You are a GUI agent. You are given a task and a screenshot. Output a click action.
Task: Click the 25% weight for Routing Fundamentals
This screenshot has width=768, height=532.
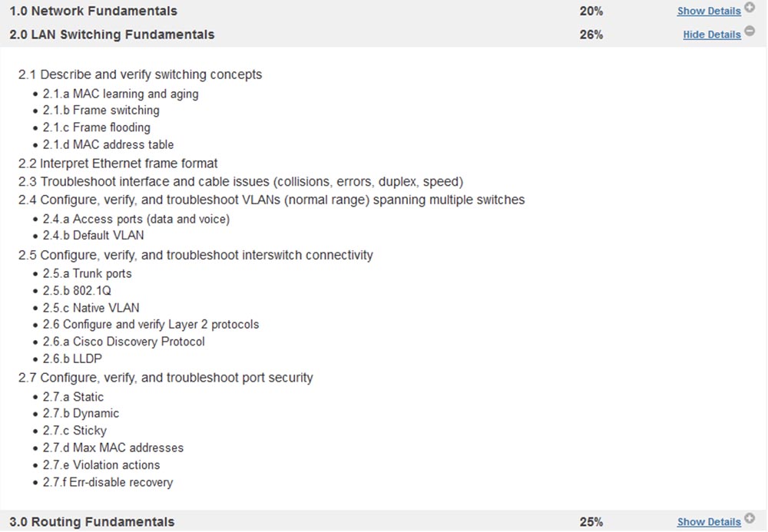pyautogui.click(x=591, y=522)
